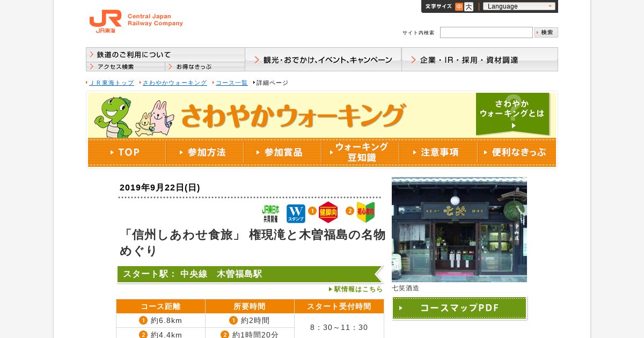Click the 約6.8km distance cell
This screenshot has height=338, width=644.
point(160,320)
